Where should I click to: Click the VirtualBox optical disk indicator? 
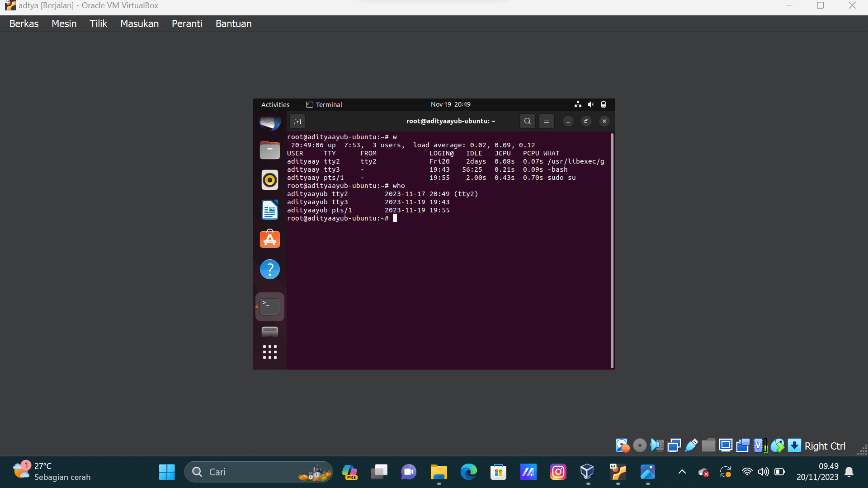pos(640,446)
